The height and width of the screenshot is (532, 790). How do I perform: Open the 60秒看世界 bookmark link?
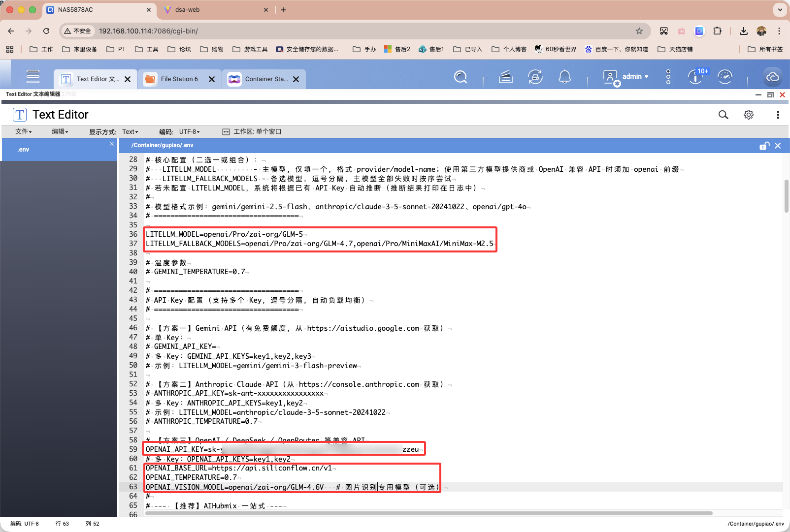click(555, 49)
